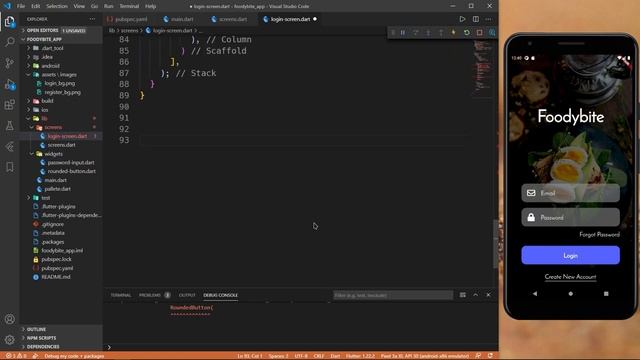Open editor More Actions ellipsis
The image size is (640, 360).
tap(489, 19)
